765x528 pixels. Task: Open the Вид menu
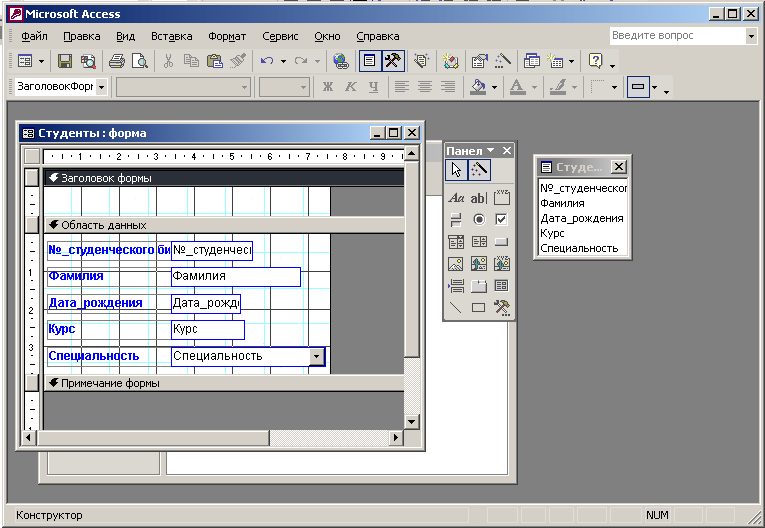[x=125, y=36]
